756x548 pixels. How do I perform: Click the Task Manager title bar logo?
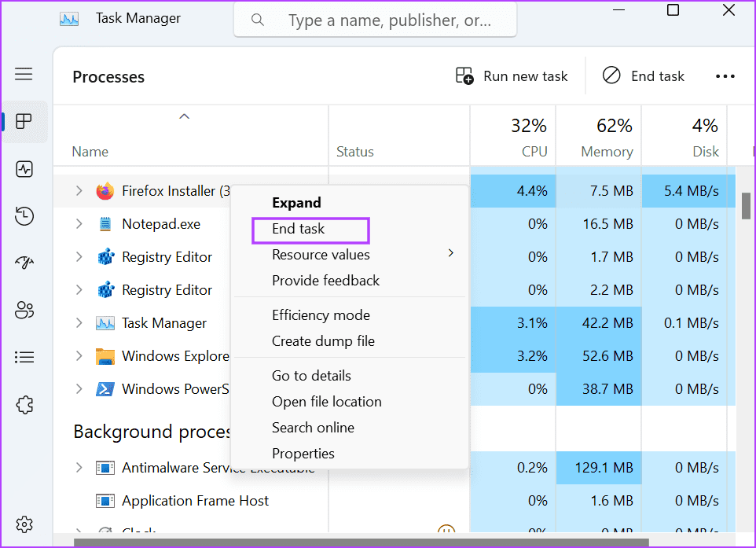69,20
